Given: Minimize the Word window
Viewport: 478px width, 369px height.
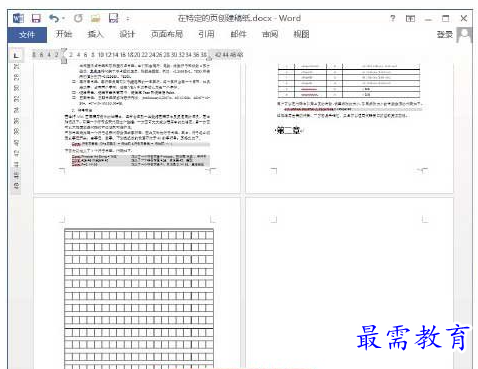Looking at the screenshot, I should [428, 19].
